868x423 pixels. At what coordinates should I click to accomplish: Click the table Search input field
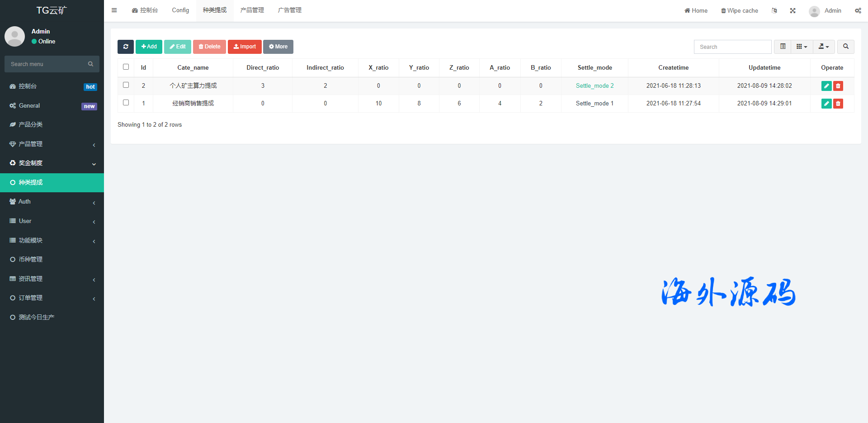(732, 47)
